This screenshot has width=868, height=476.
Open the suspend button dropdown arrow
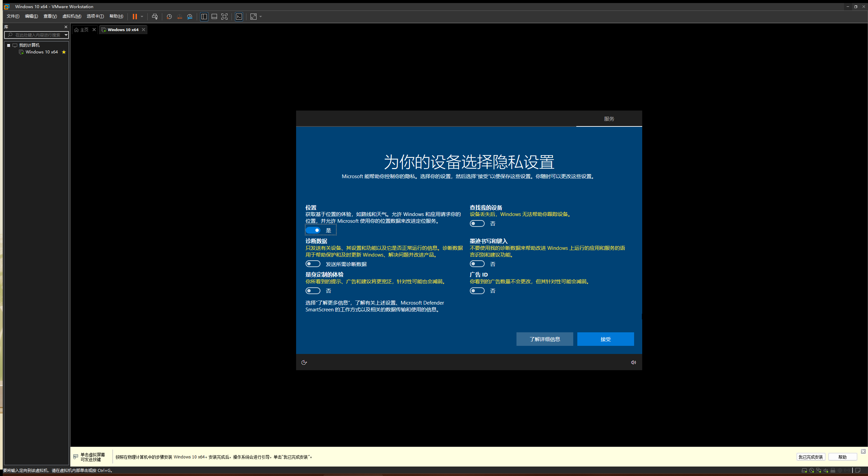(142, 17)
